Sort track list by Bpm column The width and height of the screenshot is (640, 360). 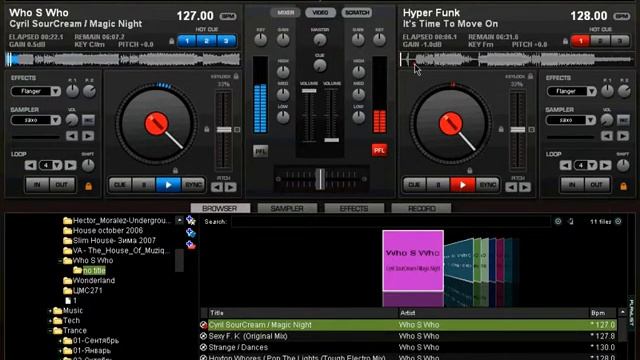[x=598, y=313]
